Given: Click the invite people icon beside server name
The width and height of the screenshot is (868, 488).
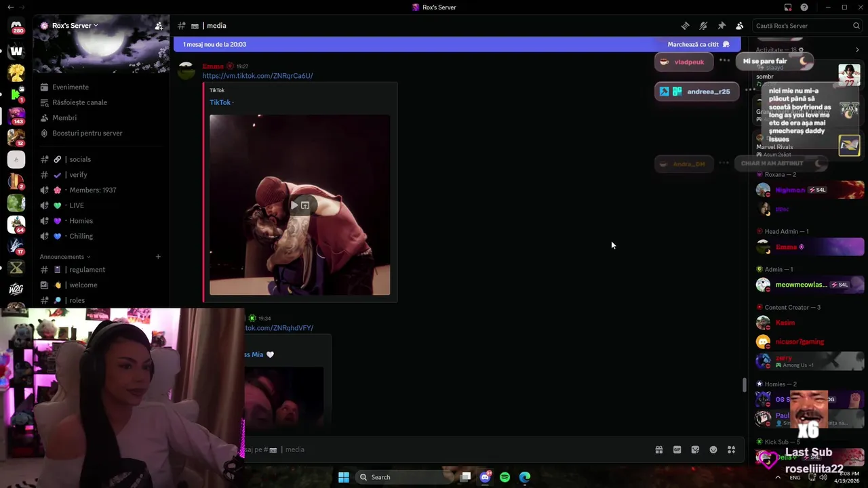Looking at the screenshot, I should click(x=159, y=26).
